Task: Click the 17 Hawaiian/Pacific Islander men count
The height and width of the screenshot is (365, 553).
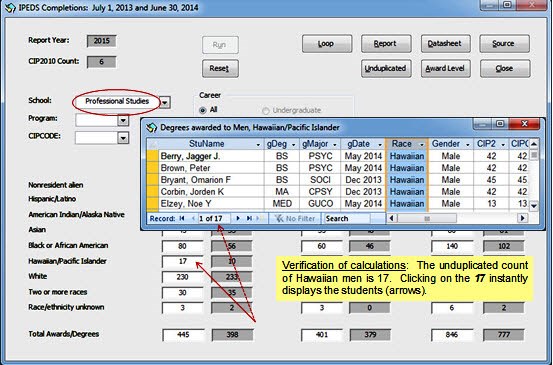Action: (183, 261)
